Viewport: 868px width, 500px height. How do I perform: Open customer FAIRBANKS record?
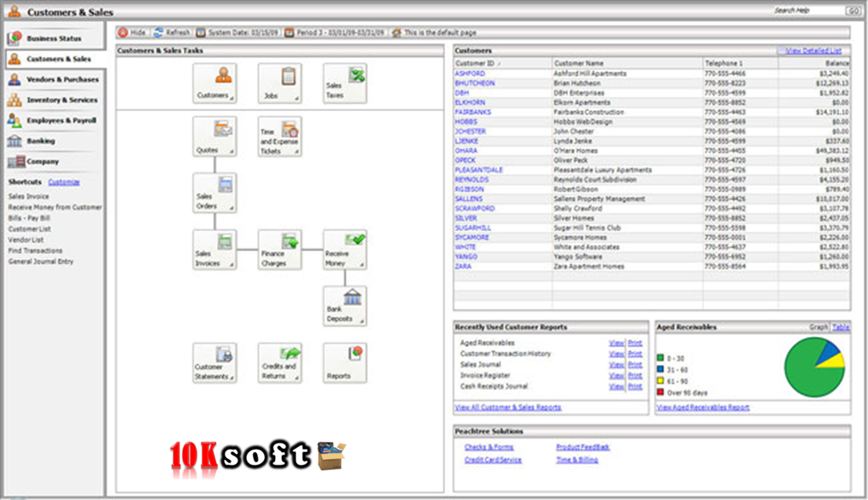click(x=472, y=112)
